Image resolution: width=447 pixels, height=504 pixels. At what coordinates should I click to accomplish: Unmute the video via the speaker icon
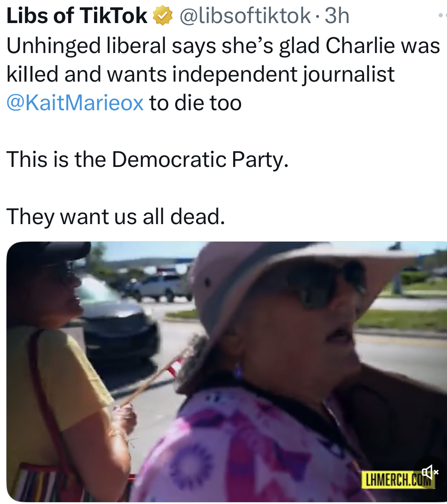tap(429, 472)
